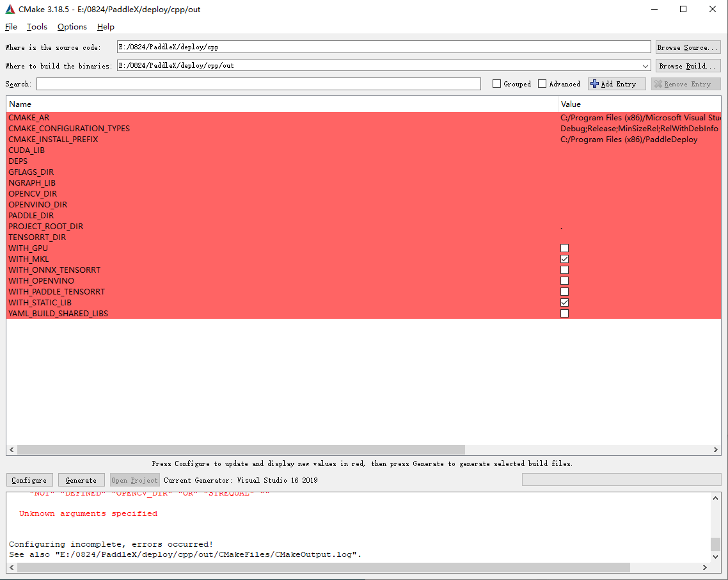Toggle the Advanced checkbox

542,84
